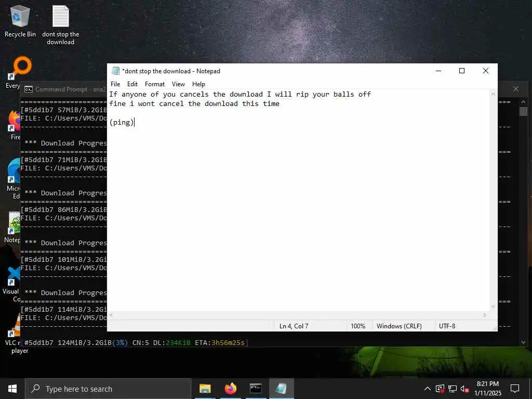
Task: Click the Command Prompt scrollbar thumb
Action: pos(523,111)
